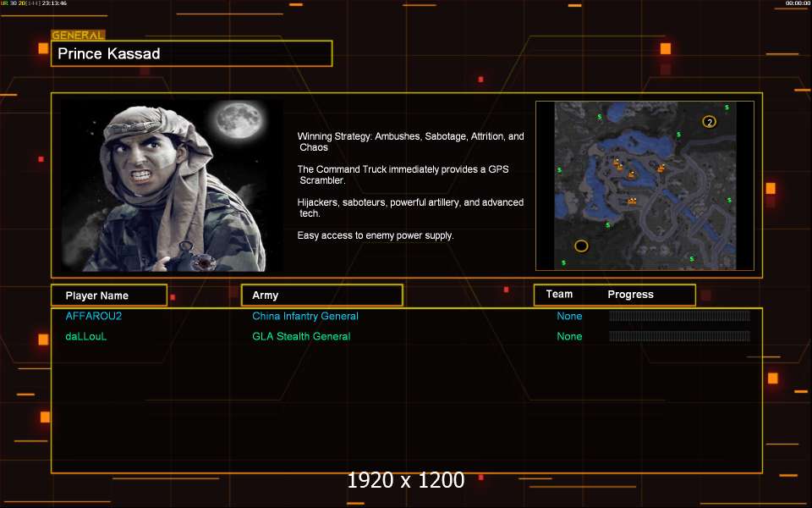Click the supply dollar marker closest to the empty start circle
This screenshot has height=508, width=812.
563,262
